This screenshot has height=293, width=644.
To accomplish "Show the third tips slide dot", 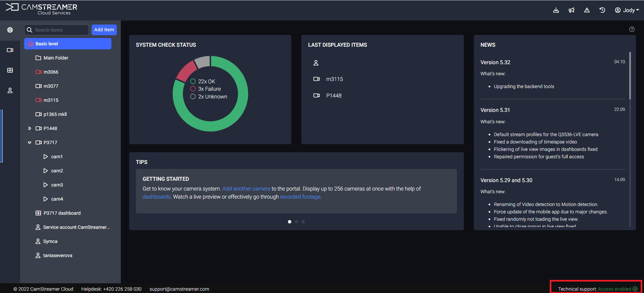I will [x=303, y=222].
